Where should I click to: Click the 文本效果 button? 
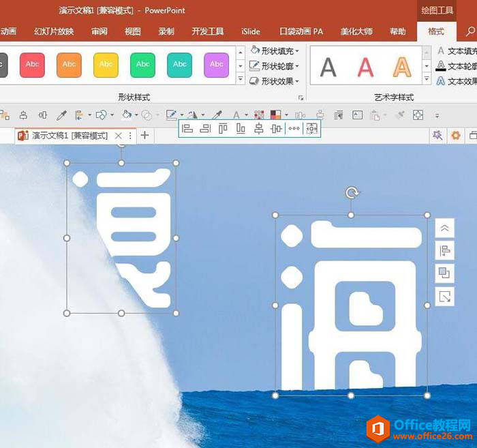point(457,81)
